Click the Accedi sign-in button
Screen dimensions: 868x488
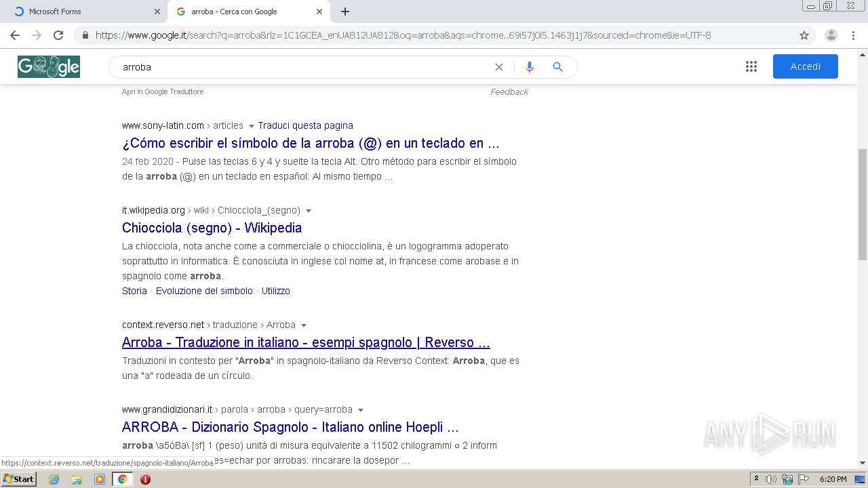806,66
